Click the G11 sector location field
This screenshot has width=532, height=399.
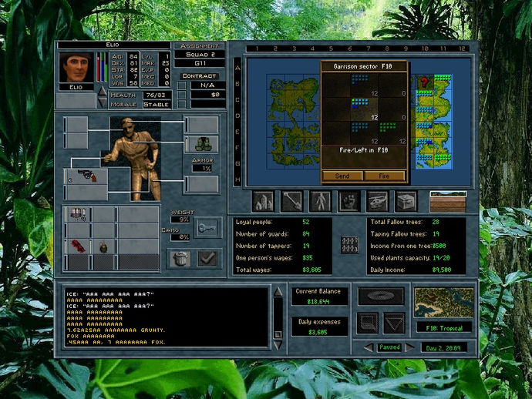click(x=200, y=63)
